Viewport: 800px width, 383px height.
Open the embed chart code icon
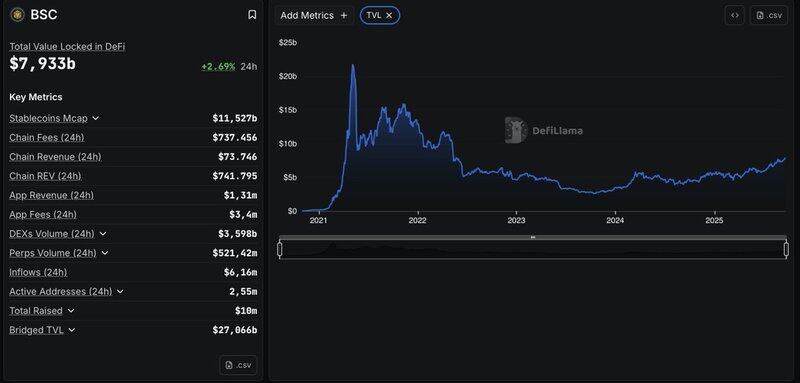[735, 15]
